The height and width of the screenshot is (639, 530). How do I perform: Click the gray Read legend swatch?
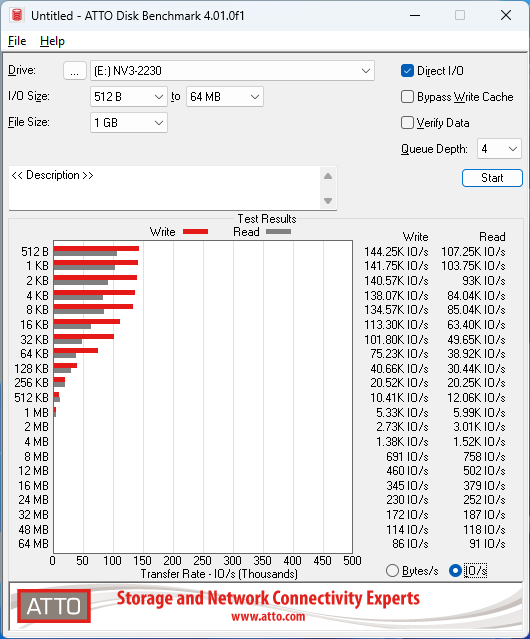pyautogui.click(x=278, y=231)
